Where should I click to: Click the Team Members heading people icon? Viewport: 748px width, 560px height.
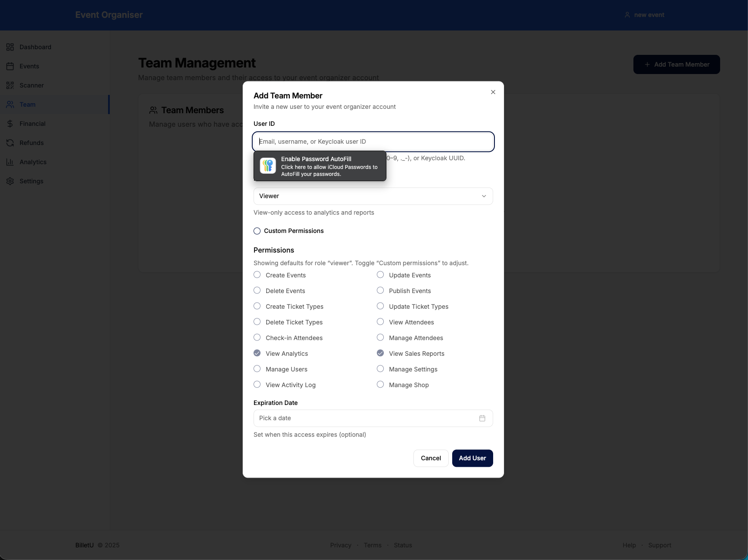tap(153, 110)
